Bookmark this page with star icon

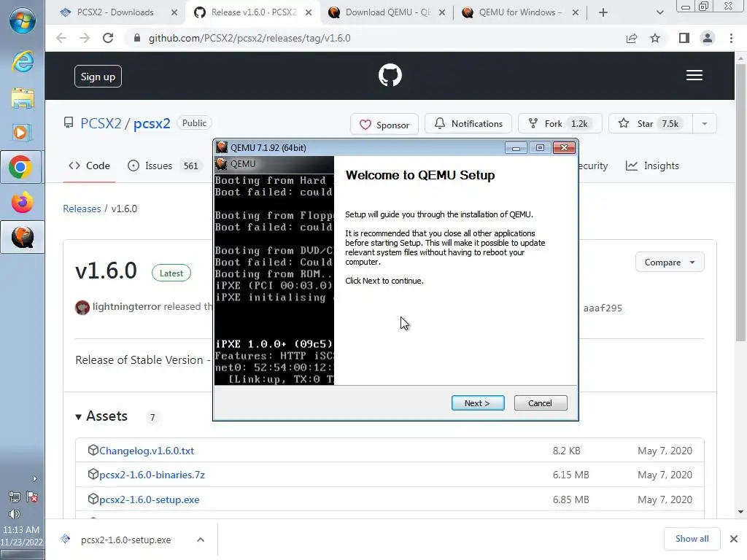click(655, 38)
